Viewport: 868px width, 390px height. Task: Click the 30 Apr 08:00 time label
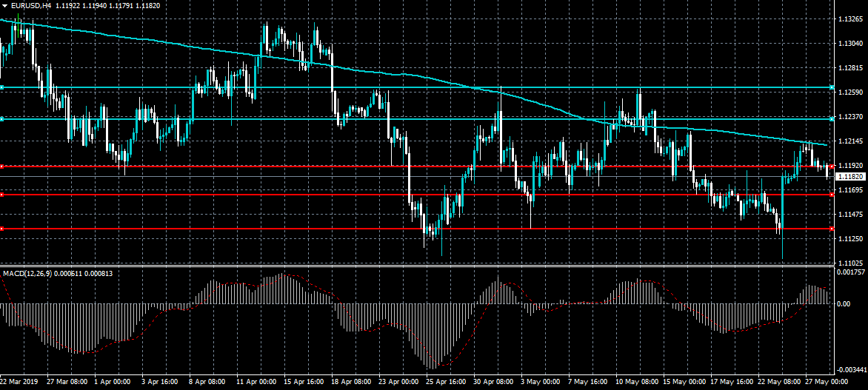tap(493, 382)
